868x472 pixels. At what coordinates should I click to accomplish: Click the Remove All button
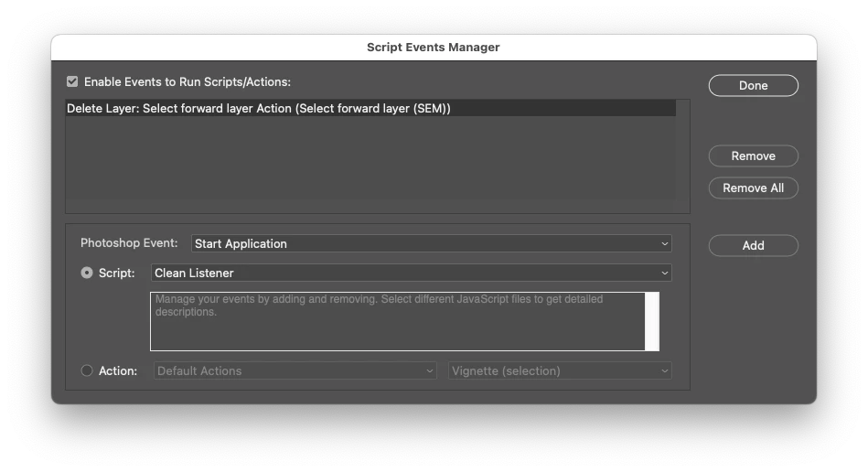click(753, 188)
